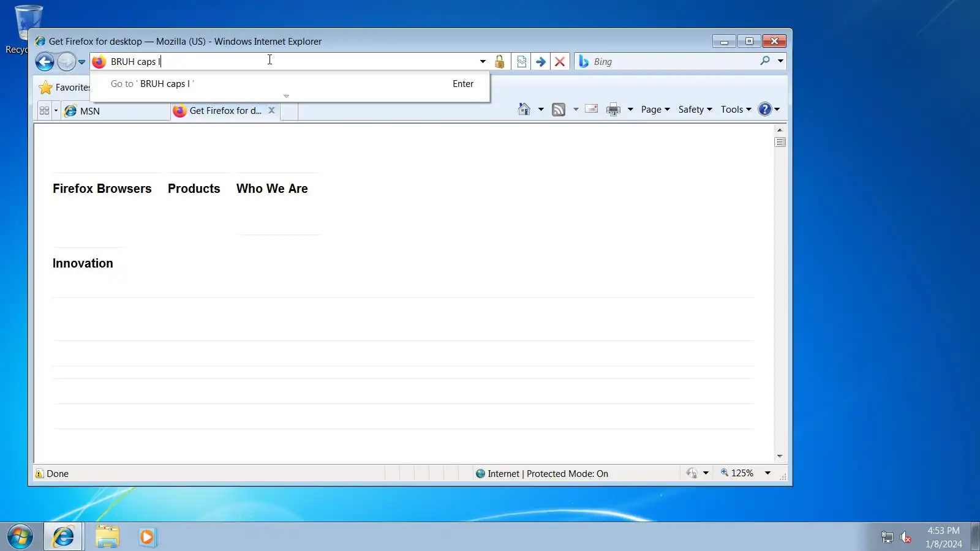Click the blue Go arrow button
This screenshot has width=980, height=551.
[540, 62]
